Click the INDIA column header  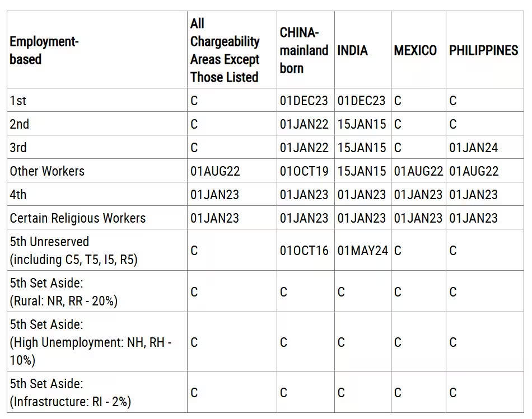[x=352, y=50]
